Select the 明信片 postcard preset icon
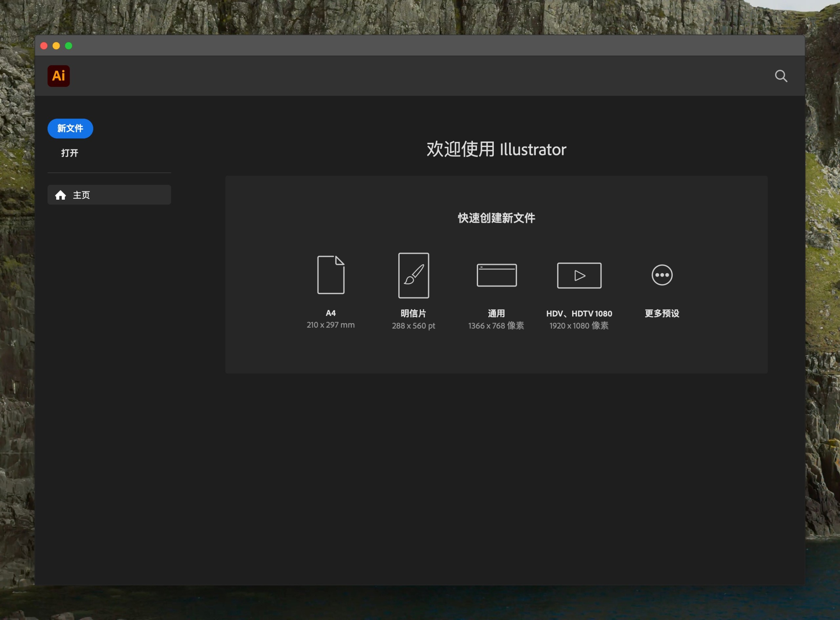Screen dimensions: 840x620 [413, 275]
